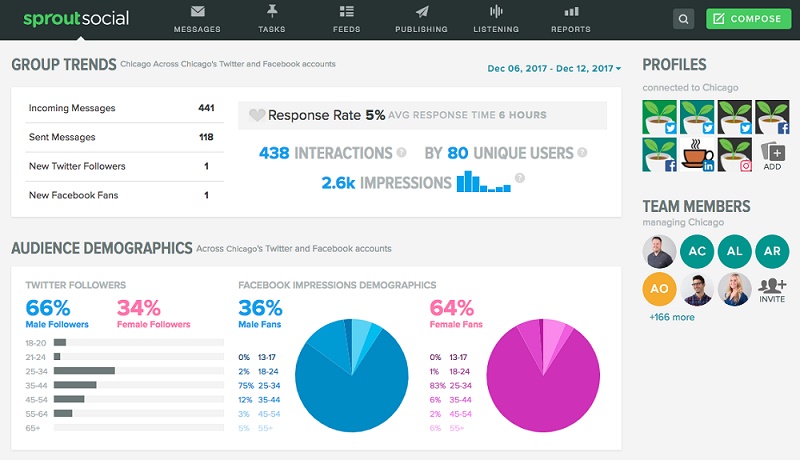
Task: Click the 35-44 Twitter followers bar
Action: coord(75,385)
